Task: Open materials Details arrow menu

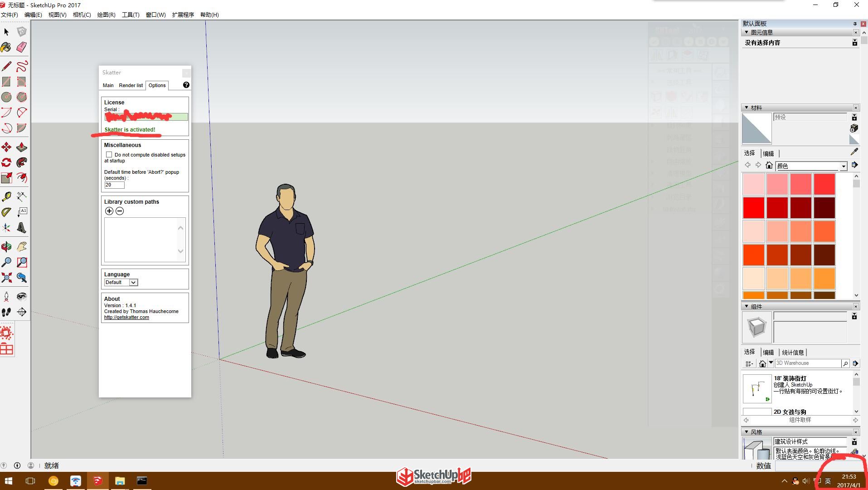Action: [855, 165]
